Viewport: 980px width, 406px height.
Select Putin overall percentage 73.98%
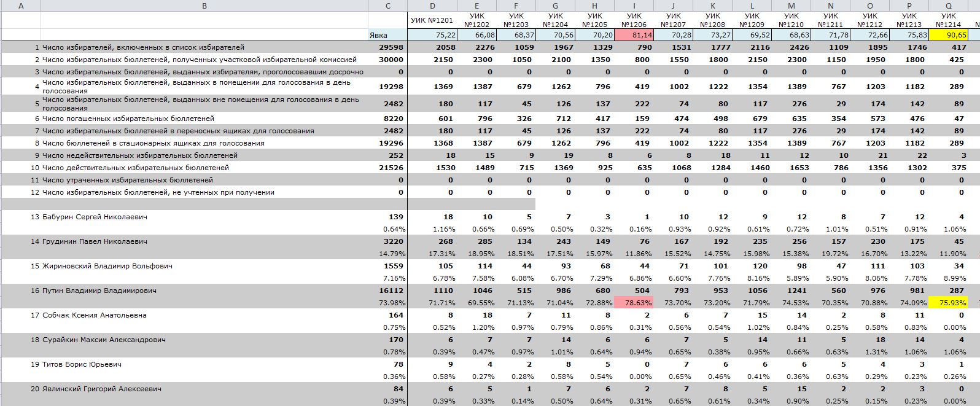click(x=387, y=303)
